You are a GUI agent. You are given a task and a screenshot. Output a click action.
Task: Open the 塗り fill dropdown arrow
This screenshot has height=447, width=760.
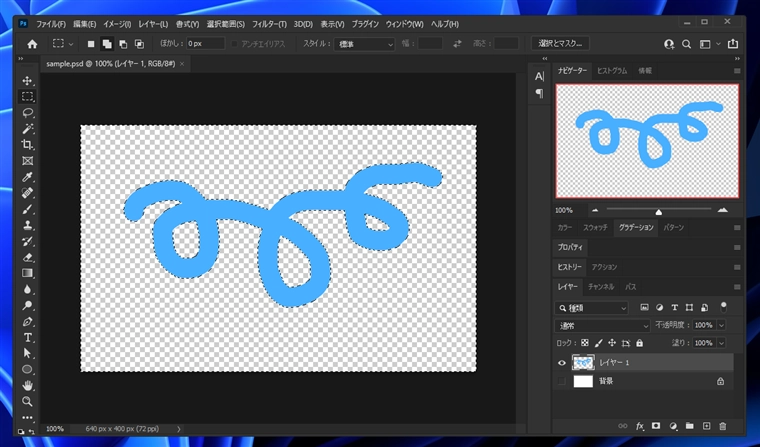tap(721, 343)
